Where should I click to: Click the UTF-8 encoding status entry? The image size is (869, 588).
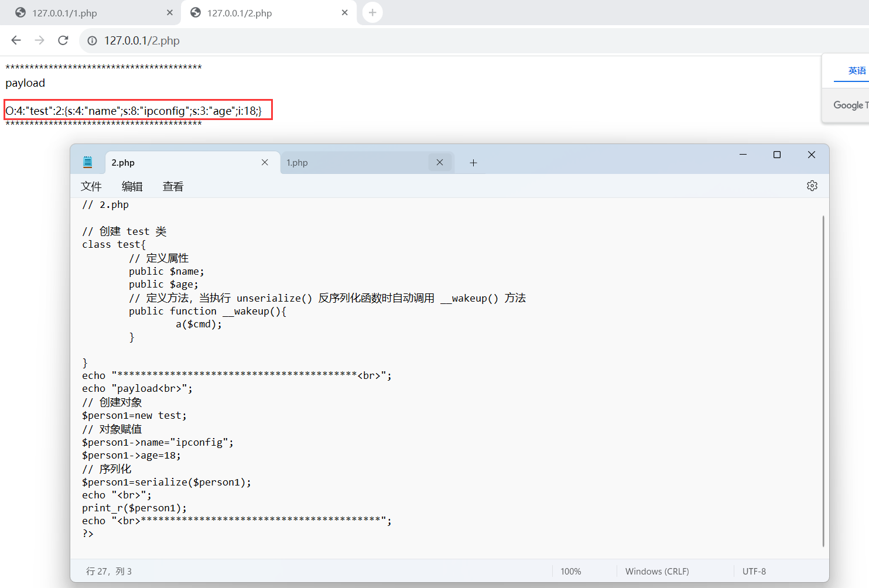754,571
